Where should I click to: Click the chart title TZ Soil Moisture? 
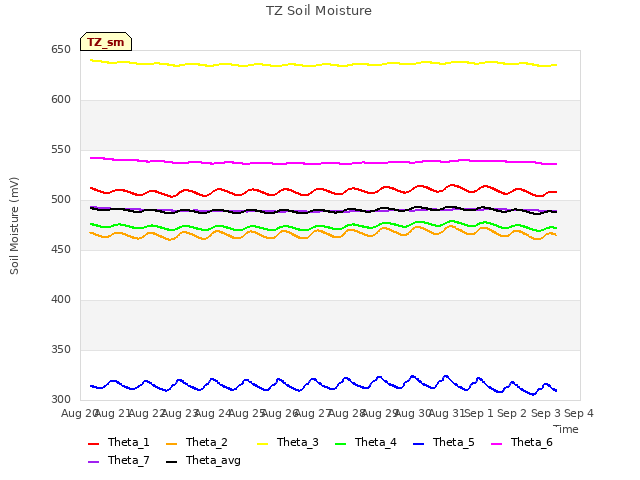coord(319,11)
